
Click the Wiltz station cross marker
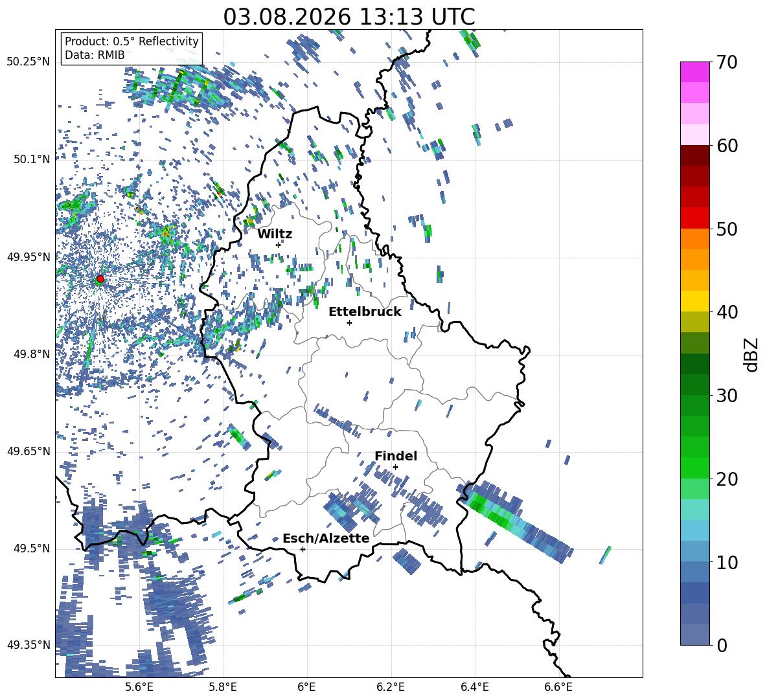278,245
